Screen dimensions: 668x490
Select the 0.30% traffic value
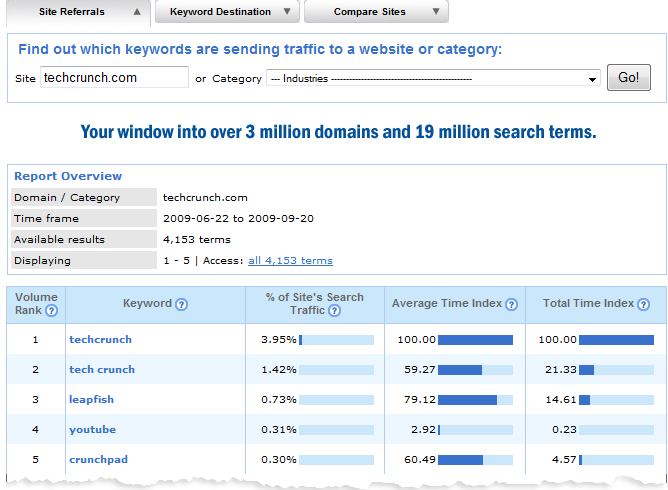279,459
